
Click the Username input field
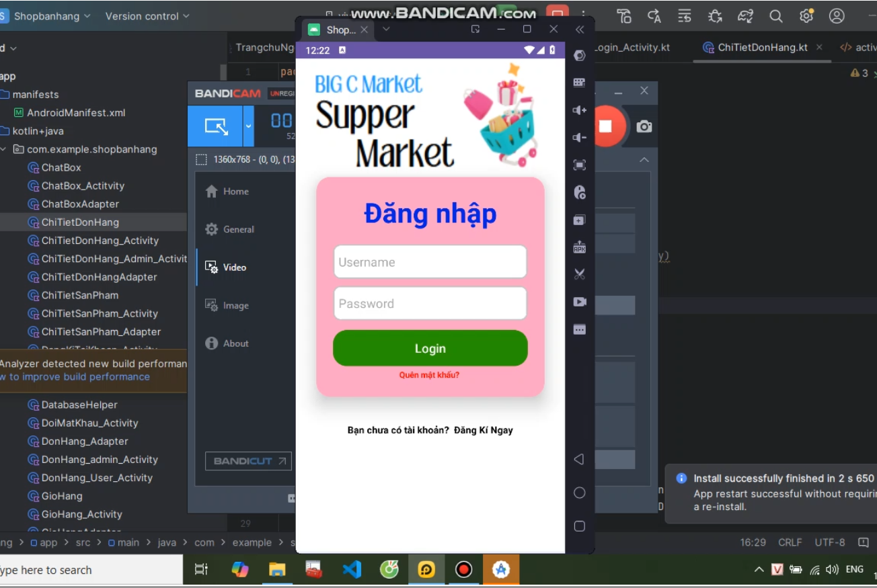430,262
